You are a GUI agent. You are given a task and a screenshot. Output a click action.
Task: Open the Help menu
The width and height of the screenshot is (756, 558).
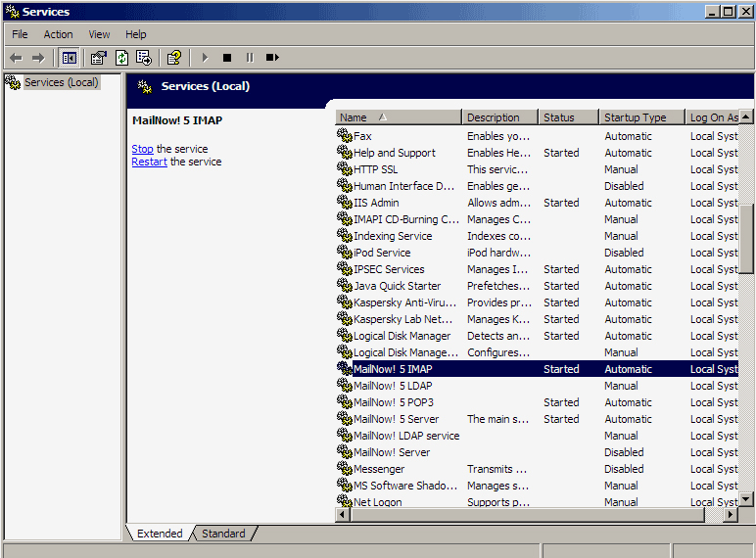tap(135, 34)
